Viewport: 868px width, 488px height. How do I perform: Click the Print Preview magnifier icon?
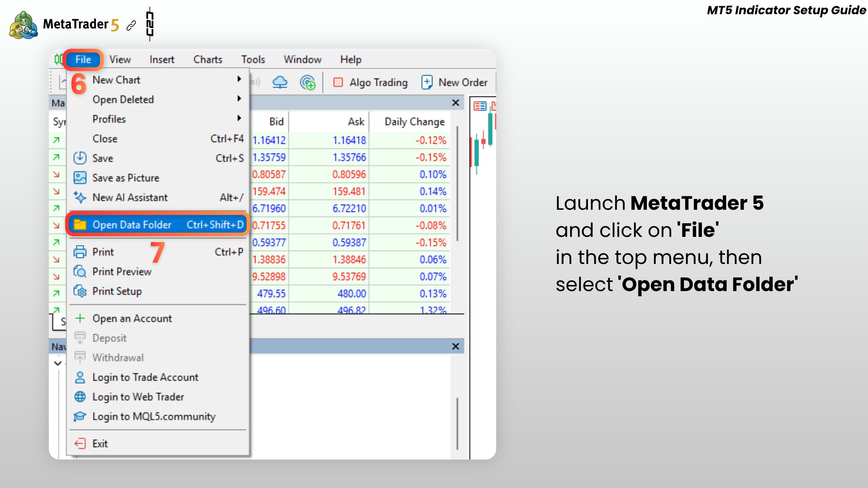pyautogui.click(x=80, y=271)
